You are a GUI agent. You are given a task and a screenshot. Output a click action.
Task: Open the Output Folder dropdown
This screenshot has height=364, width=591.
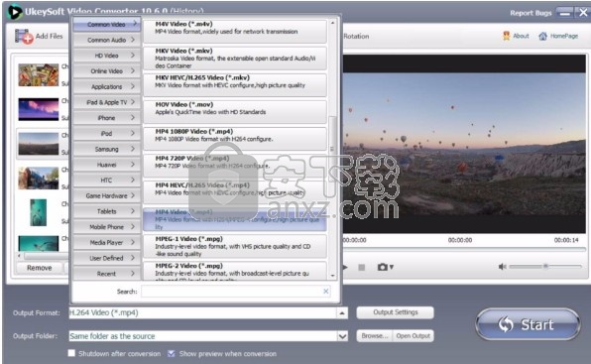[x=342, y=336]
